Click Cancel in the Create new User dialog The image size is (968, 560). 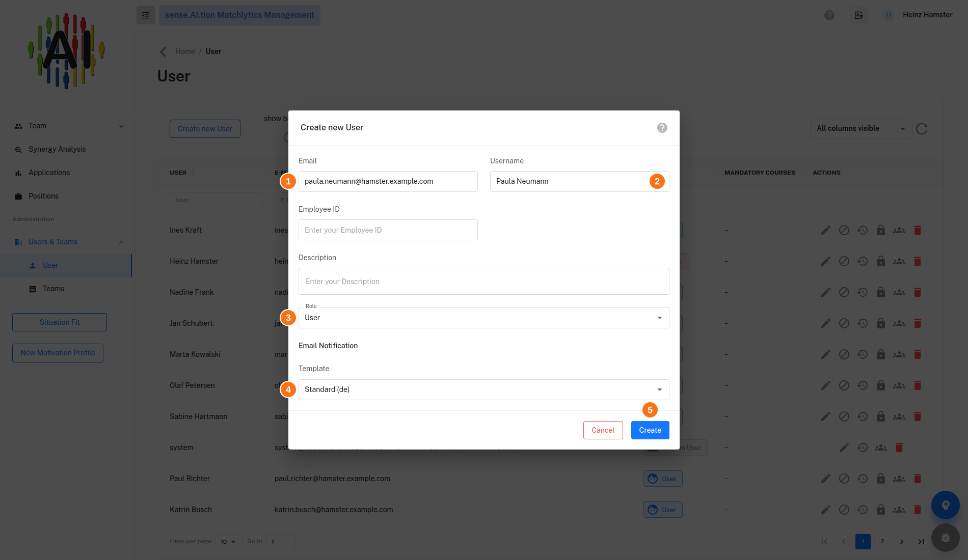(x=603, y=430)
